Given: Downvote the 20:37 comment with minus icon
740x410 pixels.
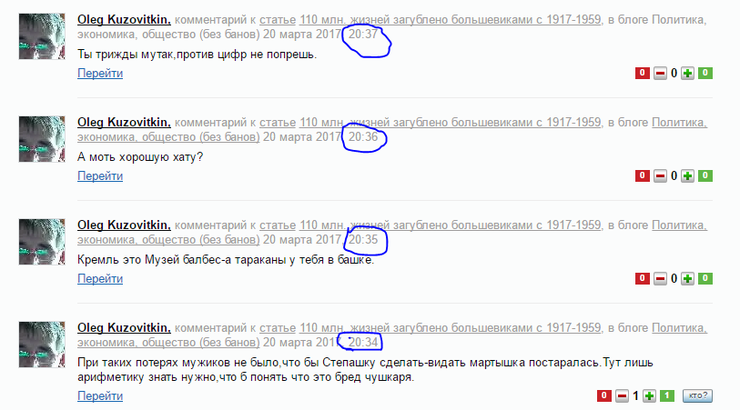Looking at the screenshot, I should click(660, 73).
